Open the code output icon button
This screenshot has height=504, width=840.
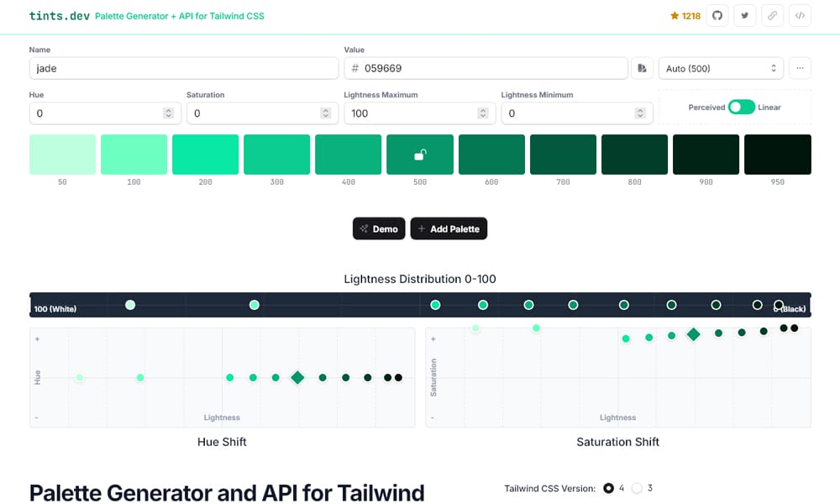800,15
